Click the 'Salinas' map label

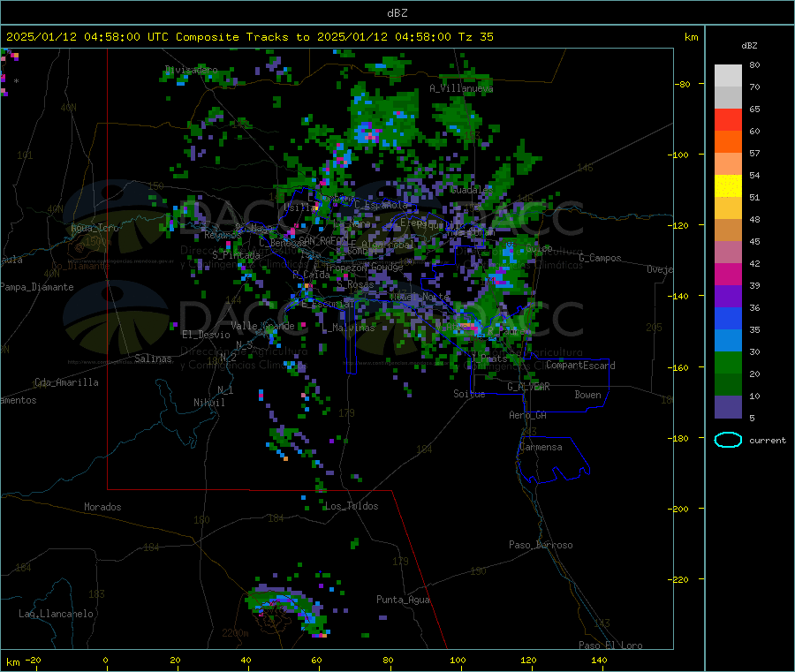coord(153,359)
